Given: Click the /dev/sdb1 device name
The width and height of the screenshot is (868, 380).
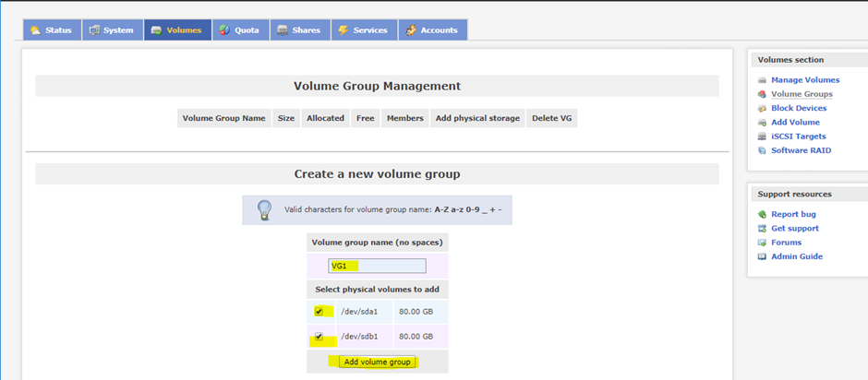Looking at the screenshot, I should point(358,337).
